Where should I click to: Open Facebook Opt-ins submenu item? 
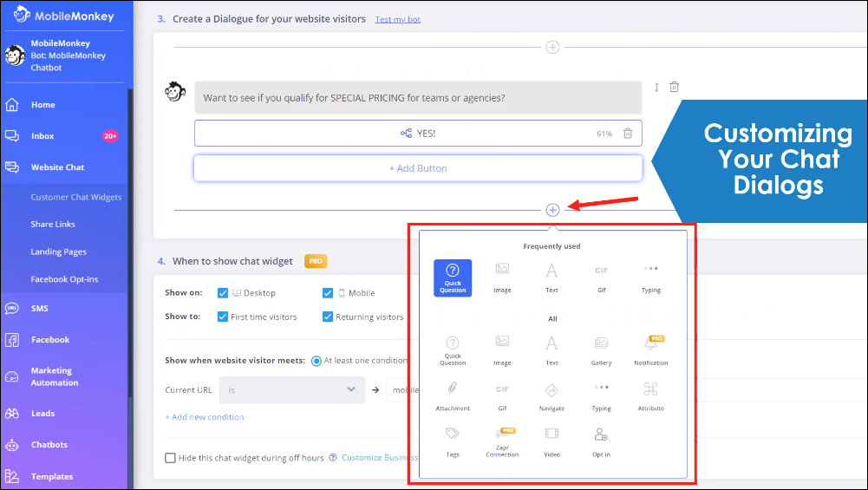[64, 279]
